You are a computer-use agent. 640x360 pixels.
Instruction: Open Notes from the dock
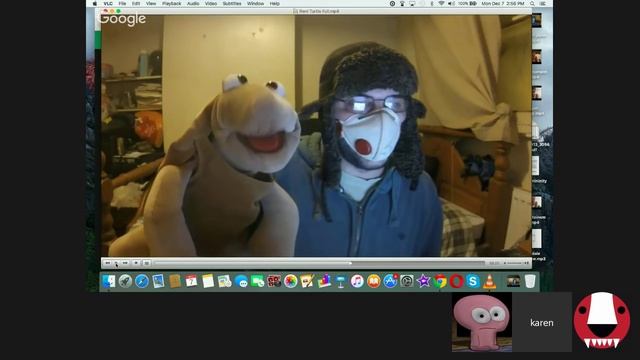[208, 281]
